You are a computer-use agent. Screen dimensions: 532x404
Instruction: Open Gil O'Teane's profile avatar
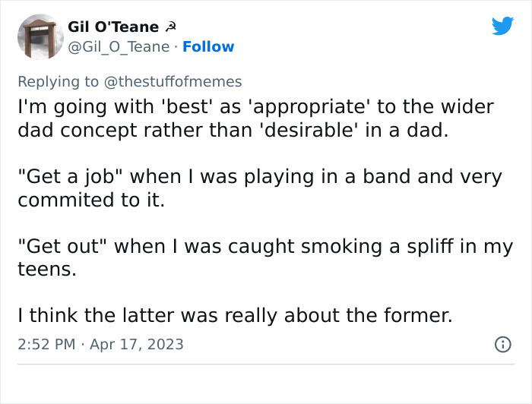click(x=40, y=36)
